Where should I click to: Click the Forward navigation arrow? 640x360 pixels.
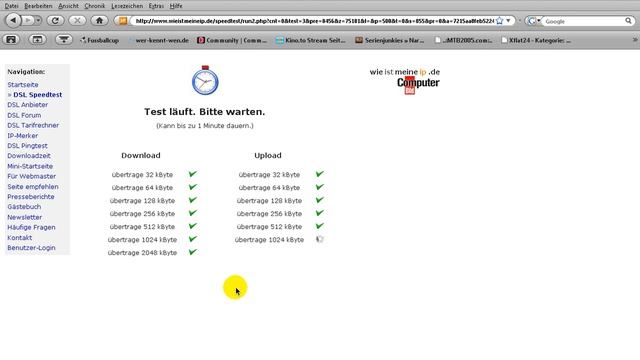[28, 20]
